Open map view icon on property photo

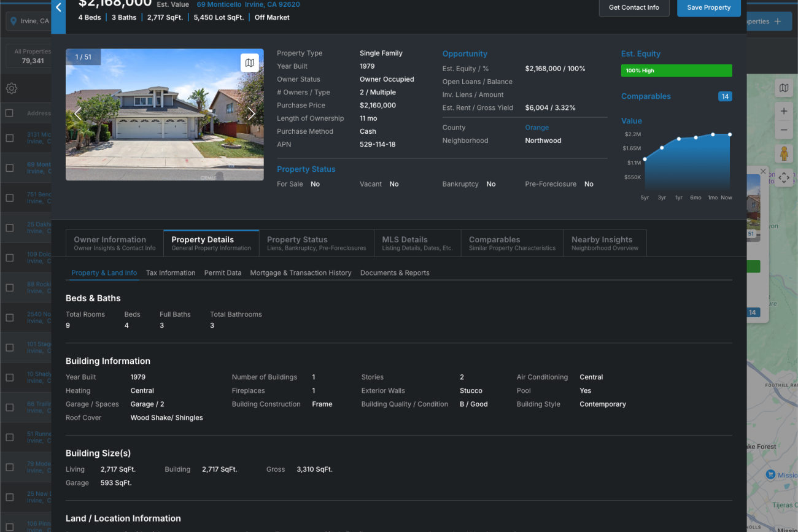tap(249, 63)
